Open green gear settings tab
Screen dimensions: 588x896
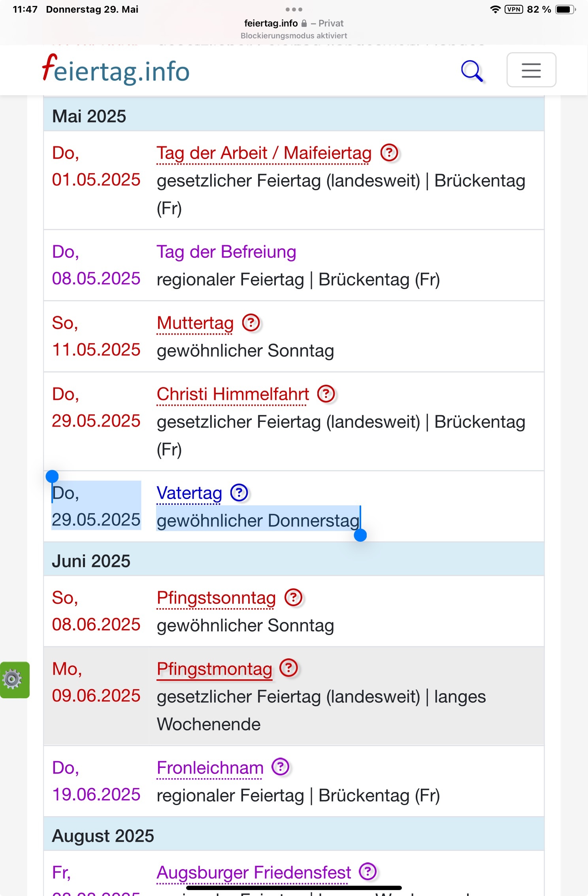coord(15,680)
